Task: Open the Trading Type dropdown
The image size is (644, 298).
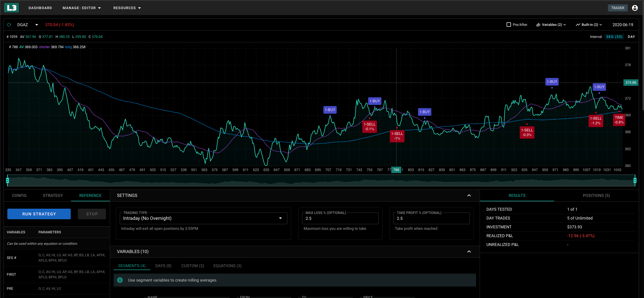Action: click(280, 218)
